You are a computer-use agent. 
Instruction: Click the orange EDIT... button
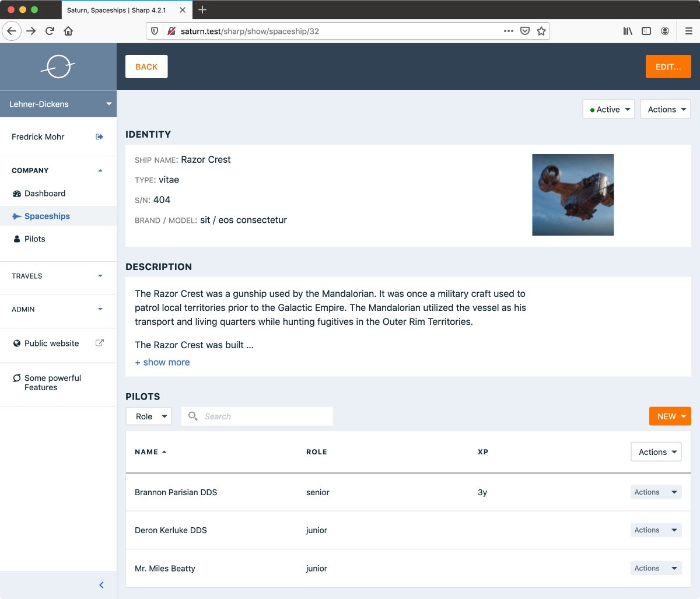(x=668, y=66)
